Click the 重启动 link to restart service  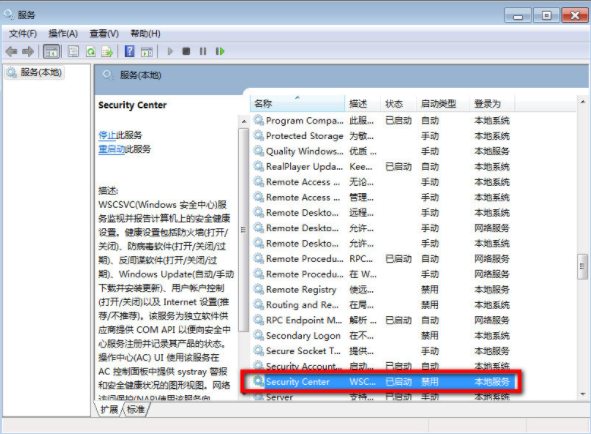coord(112,149)
